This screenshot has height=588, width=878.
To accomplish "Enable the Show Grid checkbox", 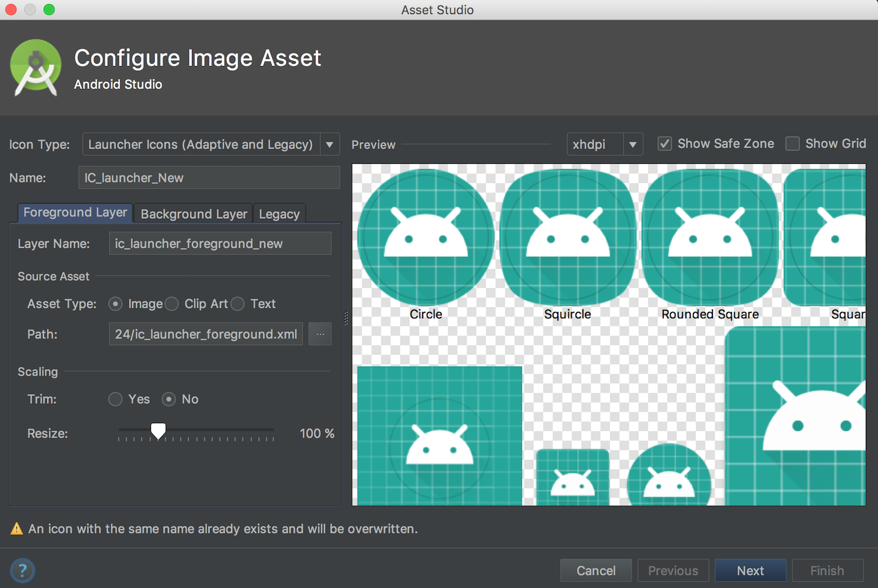I will click(793, 143).
